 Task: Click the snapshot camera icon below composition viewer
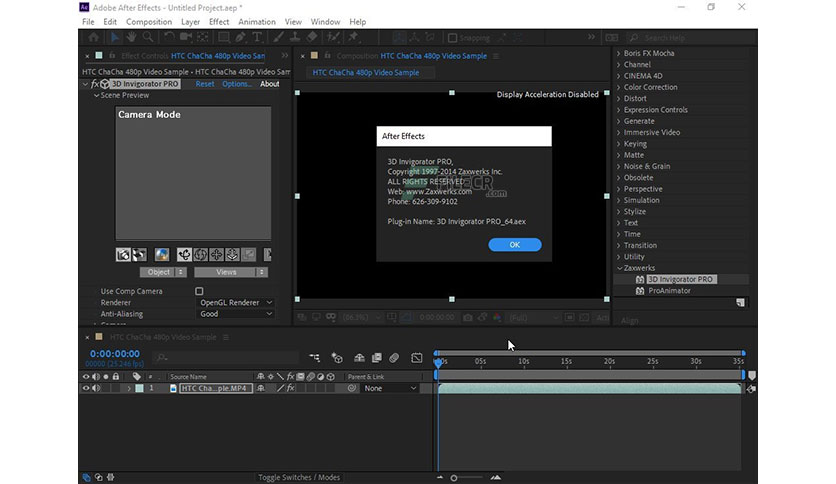point(468,317)
